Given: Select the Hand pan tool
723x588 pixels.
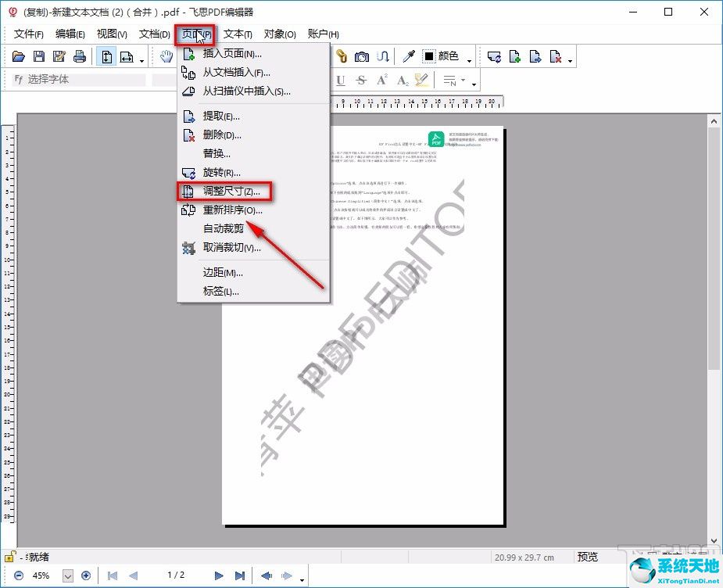Looking at the screenshot, I should [166, 56].
